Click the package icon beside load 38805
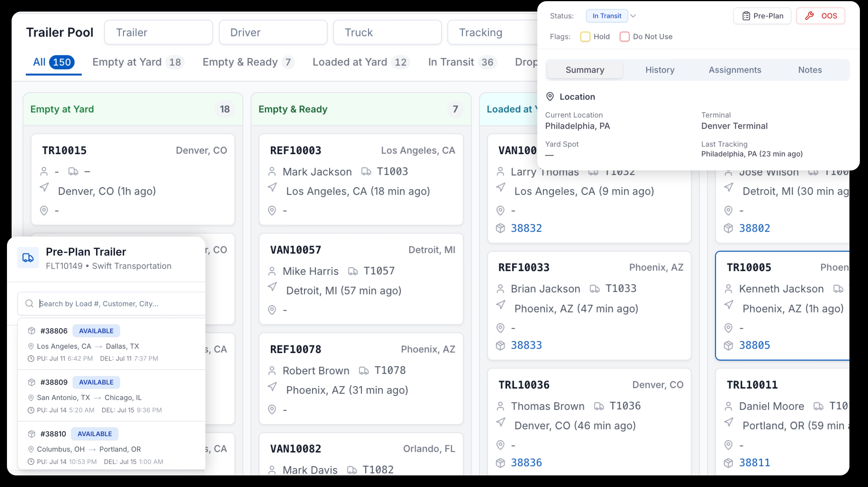The image size is (868, 487). pyautogui.click(x=728, y=345)
